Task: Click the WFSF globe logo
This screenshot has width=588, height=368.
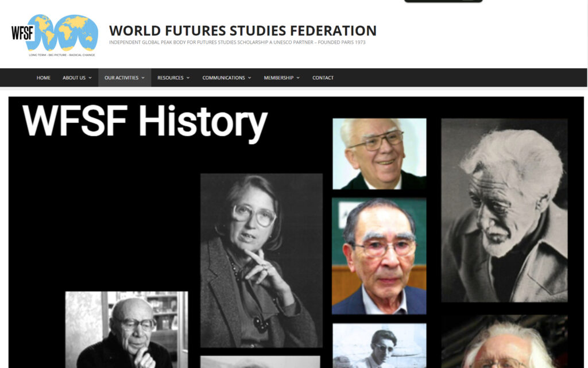Action: (55, 35)
